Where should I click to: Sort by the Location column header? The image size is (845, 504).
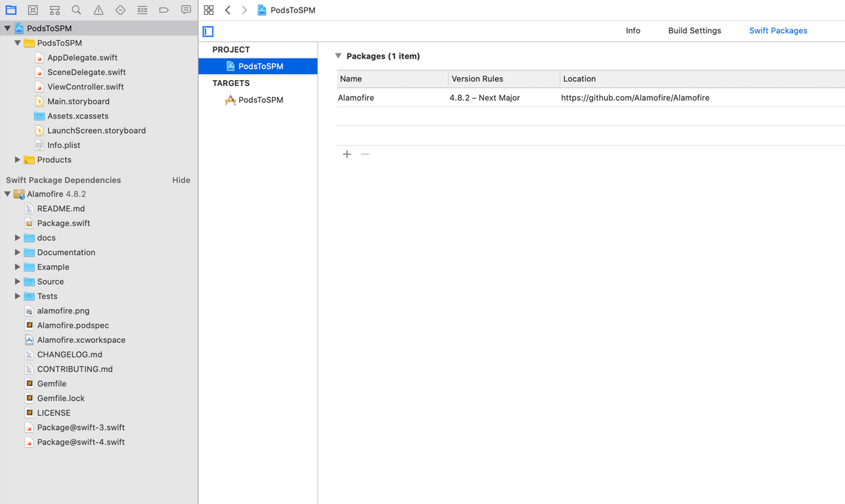coord(703,79)
